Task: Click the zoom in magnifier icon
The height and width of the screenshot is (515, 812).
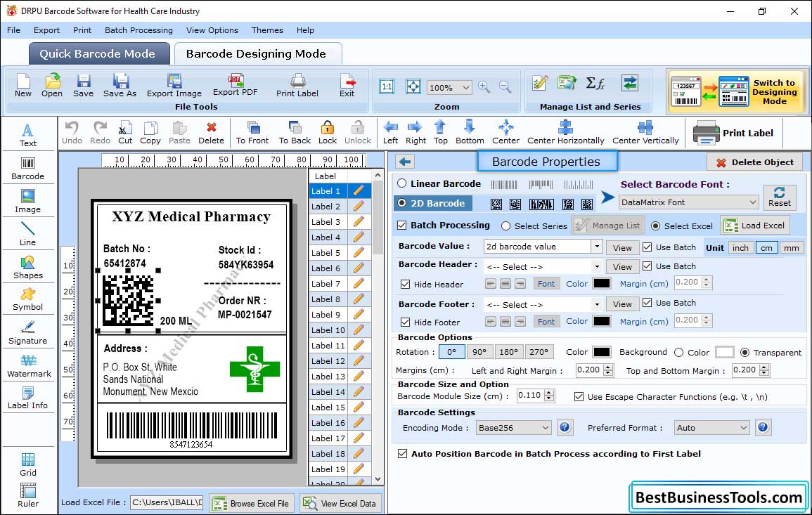Action: [x=484, y=87]
